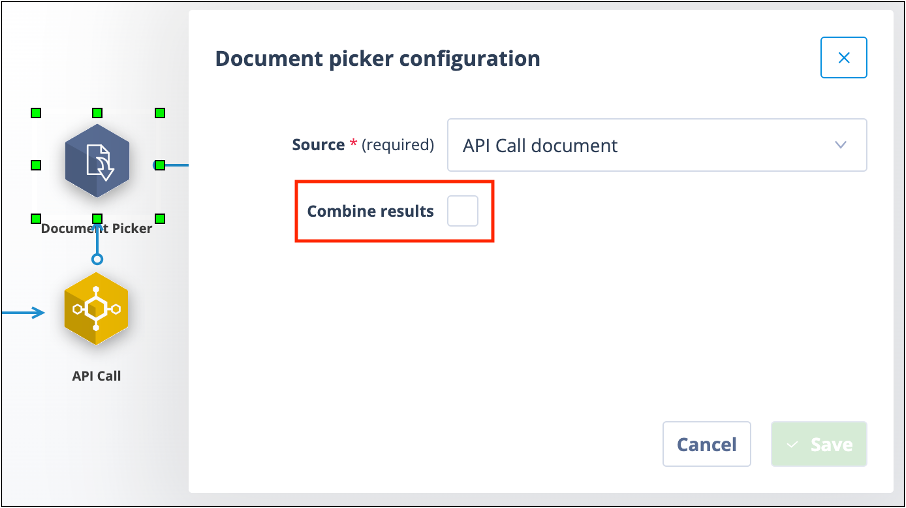This screenshot has height=508, width=906.
Task: Click the top-right green selection handle
Action: click(x=160, y=113)
